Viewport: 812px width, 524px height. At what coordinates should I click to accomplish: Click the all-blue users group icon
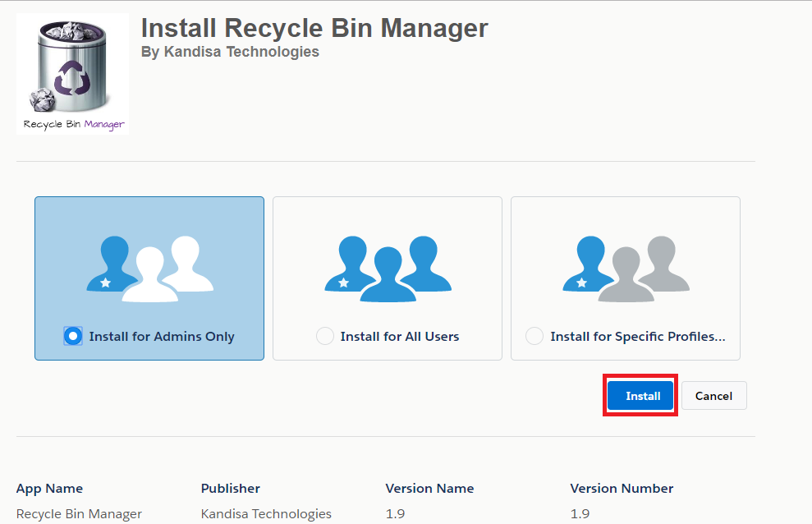point(388,269)
